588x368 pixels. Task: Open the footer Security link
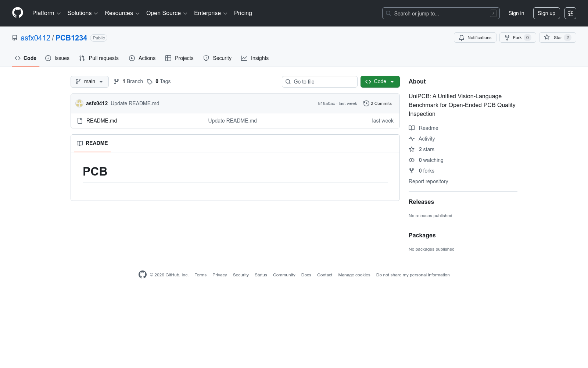pos(241,275)
